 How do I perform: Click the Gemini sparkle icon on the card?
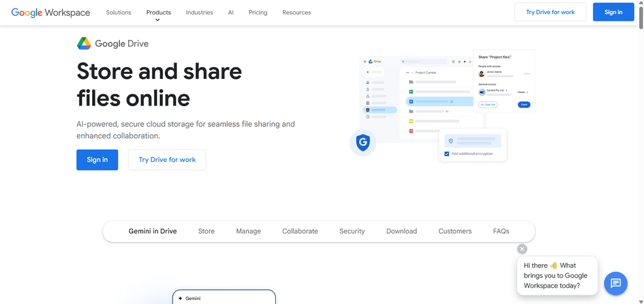click(181, 298)
